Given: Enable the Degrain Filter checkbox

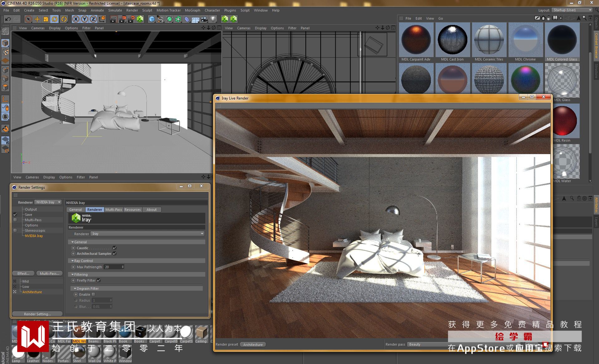Looking at the screenshot, I should (93, 294).
